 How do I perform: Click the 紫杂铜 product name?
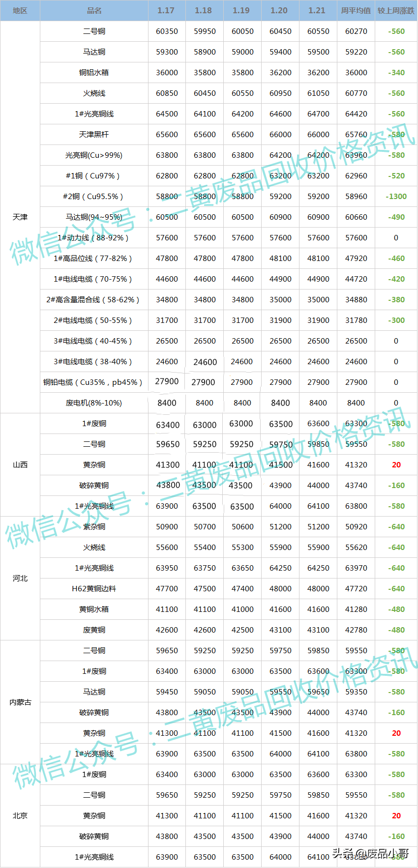94,526
